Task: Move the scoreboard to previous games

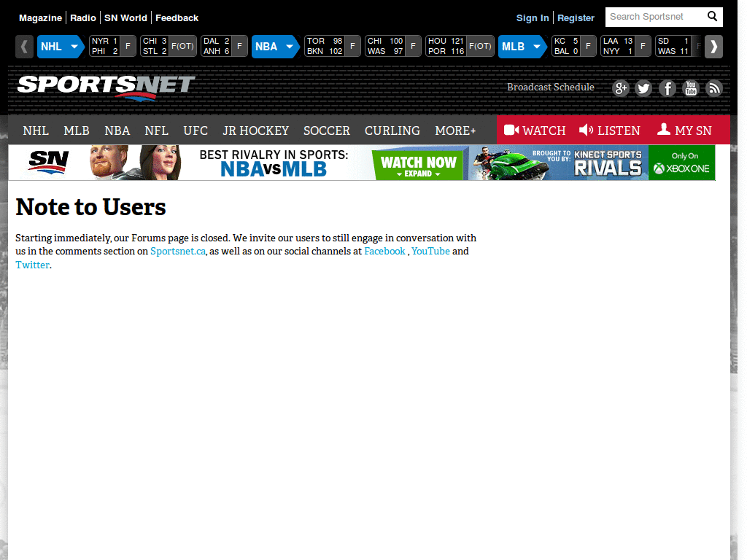Action: click(x=24, y=47)
